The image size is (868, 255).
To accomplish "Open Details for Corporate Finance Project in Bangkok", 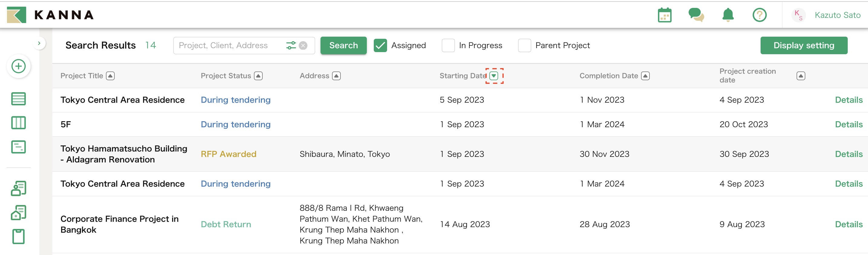I will point(848,224).
